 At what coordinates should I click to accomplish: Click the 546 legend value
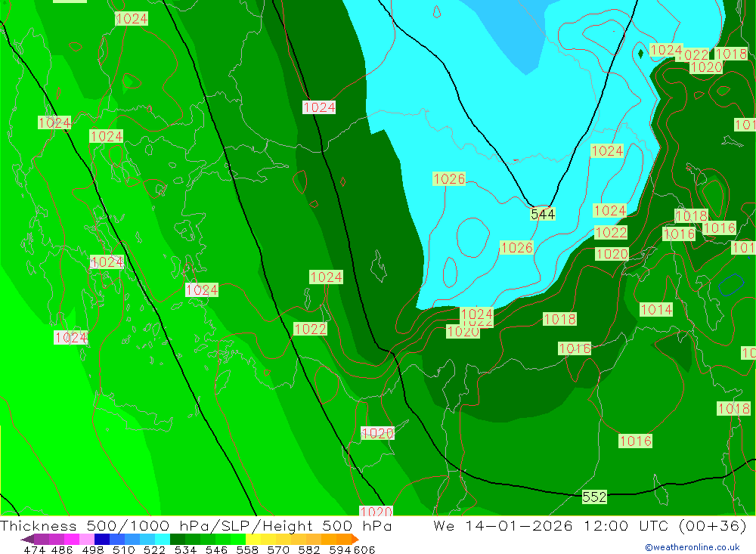click(x=216, y=549)
